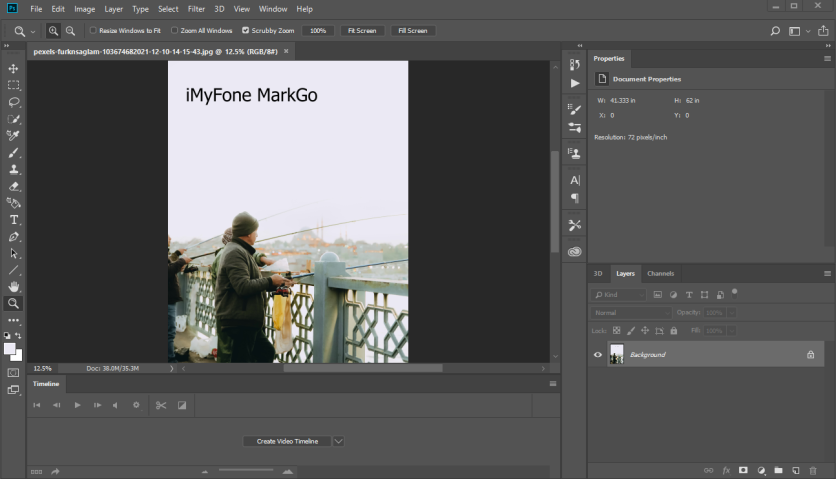Select the Zoom tool in toolbox
This screenshot has height=479, width=836.
[13, 304]
